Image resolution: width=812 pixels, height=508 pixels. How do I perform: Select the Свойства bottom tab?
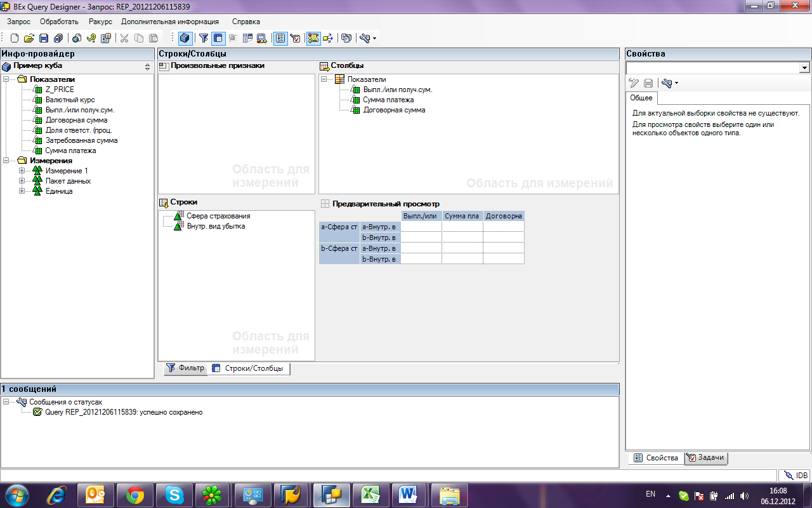pos(657,458)
